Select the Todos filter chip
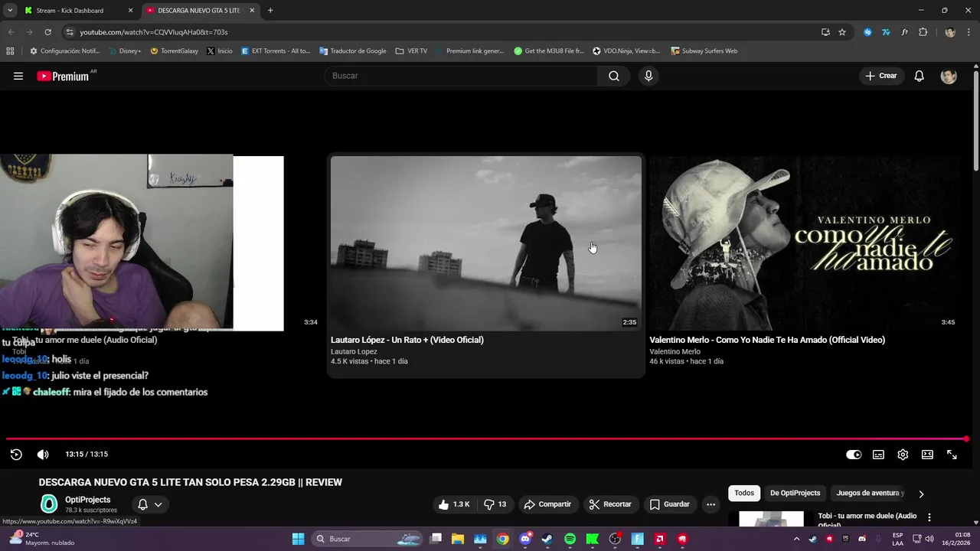This screenshot has height=551, width=980. 744,493
